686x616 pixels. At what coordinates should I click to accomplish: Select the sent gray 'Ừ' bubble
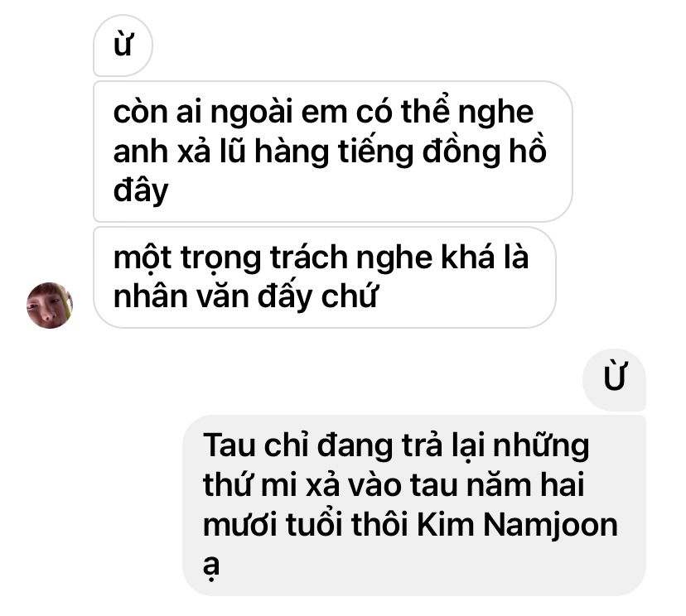tap(614, 379)
